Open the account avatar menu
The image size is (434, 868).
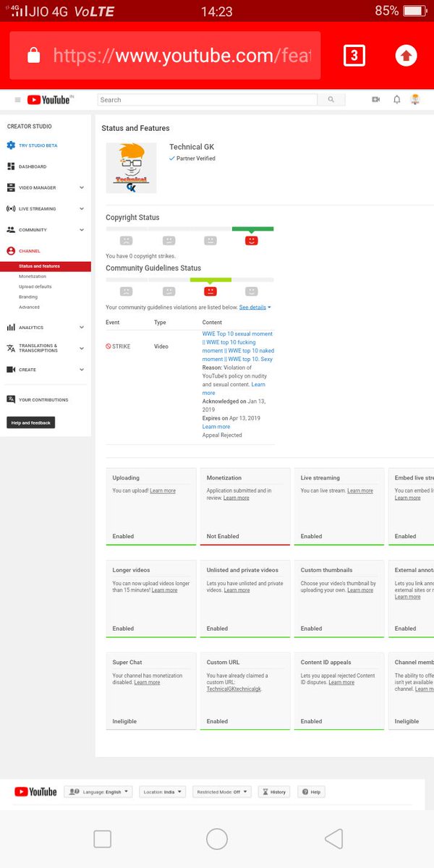[415, 100]
